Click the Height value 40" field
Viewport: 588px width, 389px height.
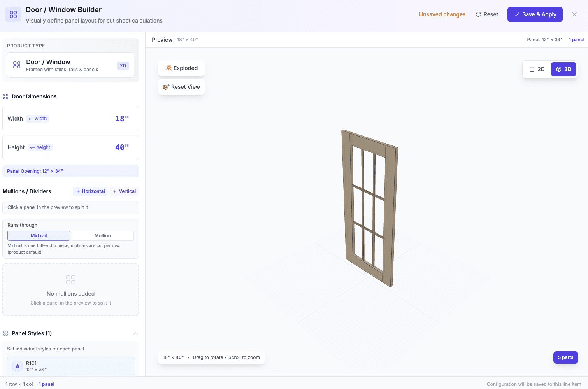point(122,147)
